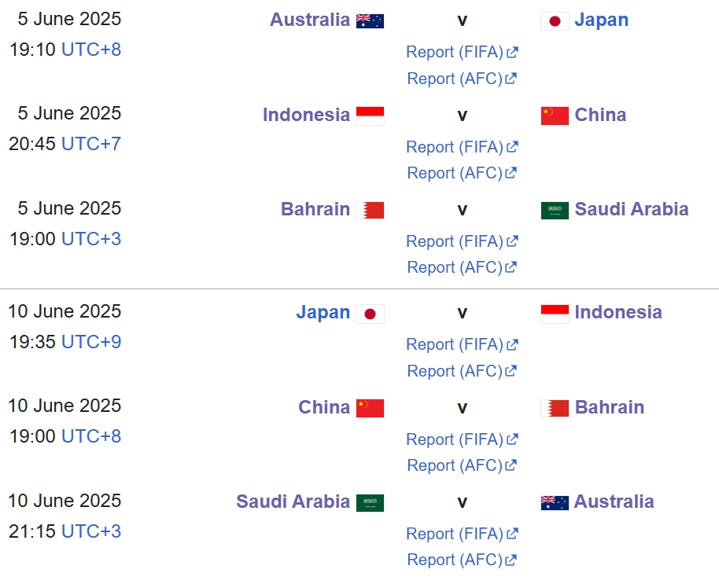Click Australia flag in Saudi Arabia match
Viewport: 719px width, 588px height.
click(x=555, y=502)
